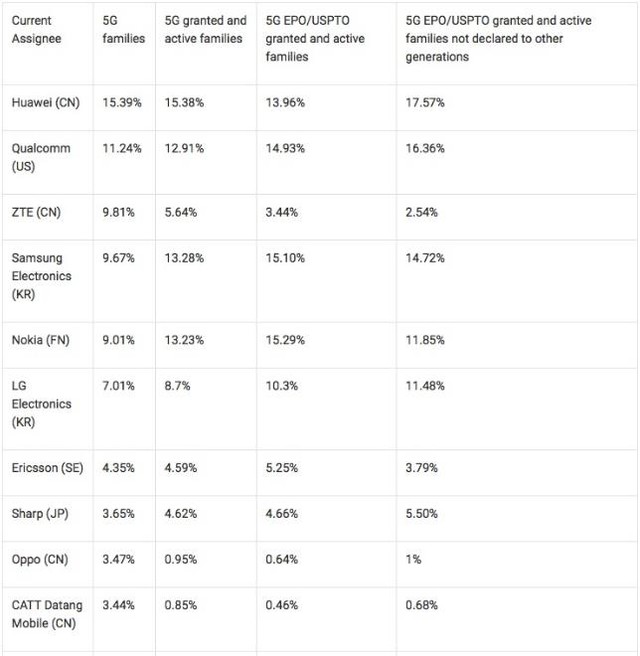This screenshot has width=640, height=656.
Task: Select Ericsson's 5.25% cell
Action: (281, 469)
